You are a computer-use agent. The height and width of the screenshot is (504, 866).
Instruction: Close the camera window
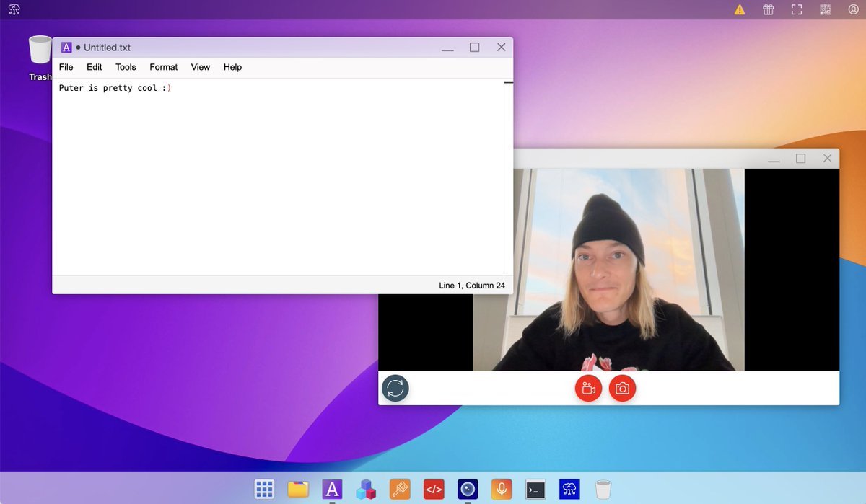coord(827,158)
